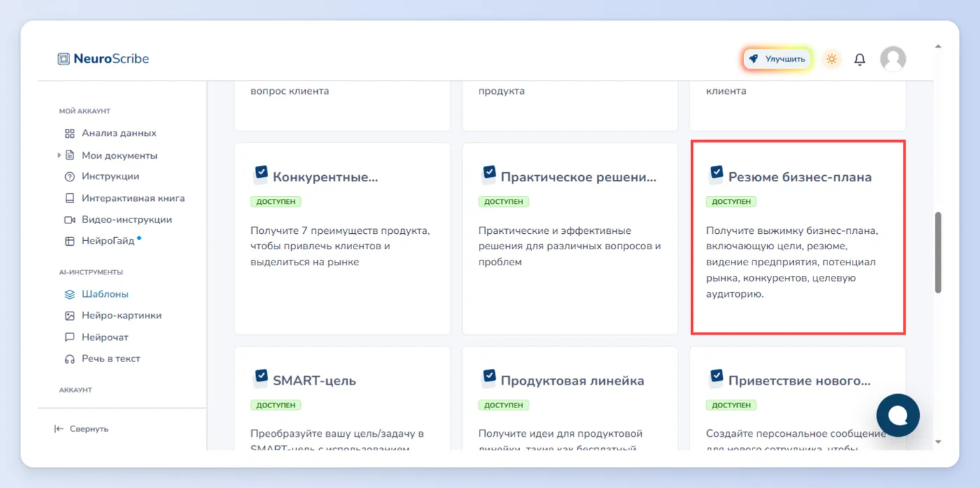Open the chat support bubble
Viewport: 980px width, 488px height.
[897, 416]
